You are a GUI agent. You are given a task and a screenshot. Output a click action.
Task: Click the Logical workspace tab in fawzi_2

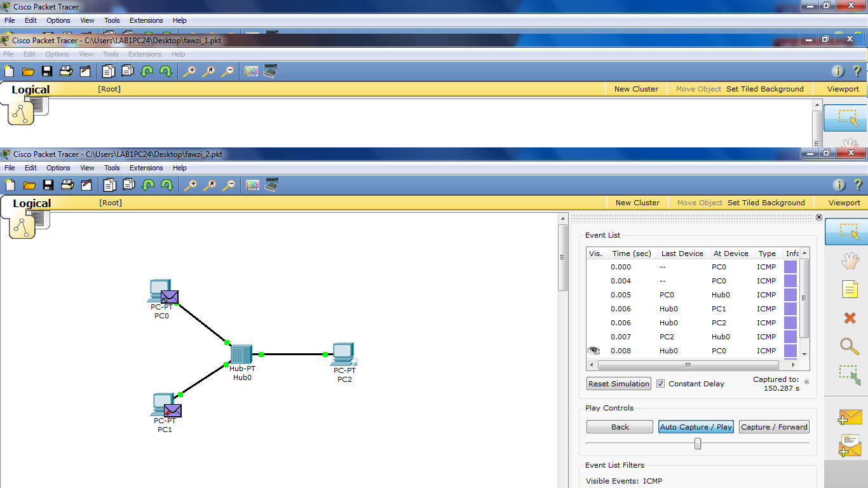pyautogui.click(x=32, y=203)
